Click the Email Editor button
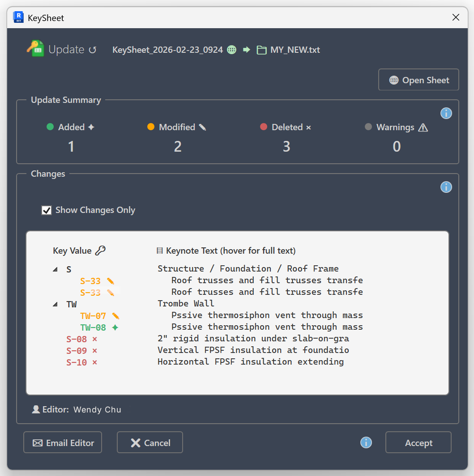Viewport: 474px width, 476px height. 62,442
